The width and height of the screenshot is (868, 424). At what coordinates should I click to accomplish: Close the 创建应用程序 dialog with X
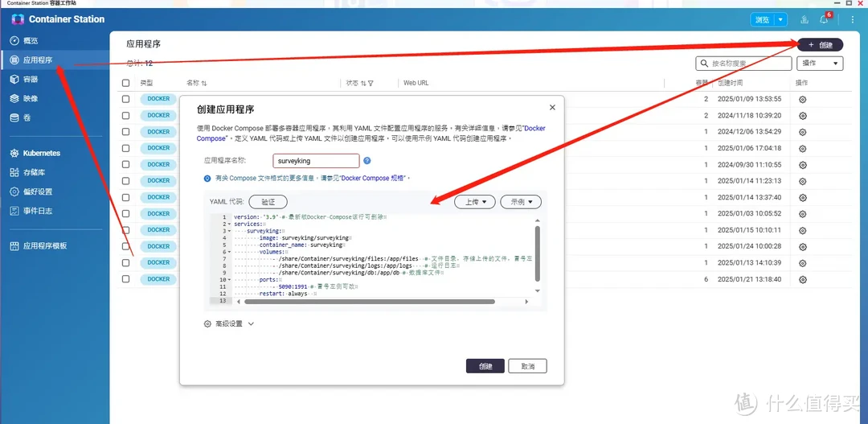(x=552, y=108)
